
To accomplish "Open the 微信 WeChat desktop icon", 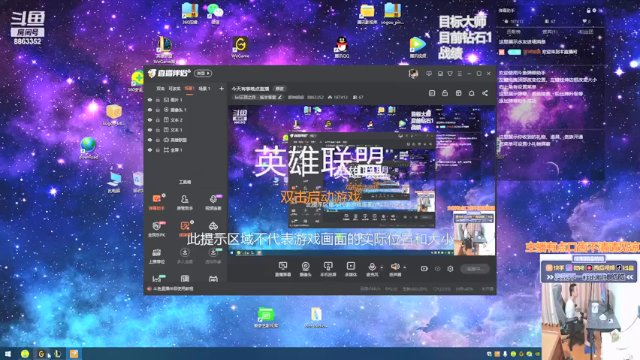I will [x=215, y=13].
